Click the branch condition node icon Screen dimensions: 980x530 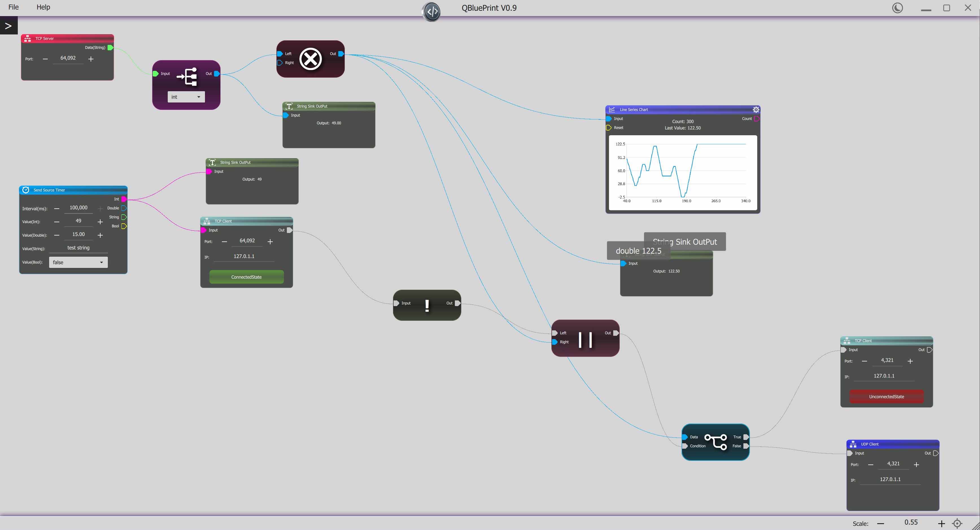pos(716,442)
